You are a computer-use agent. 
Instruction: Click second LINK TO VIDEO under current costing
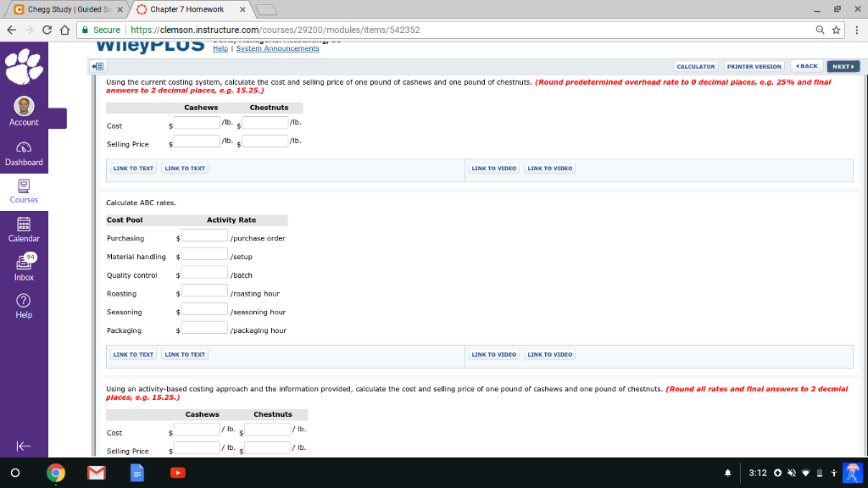coord(549,169)
